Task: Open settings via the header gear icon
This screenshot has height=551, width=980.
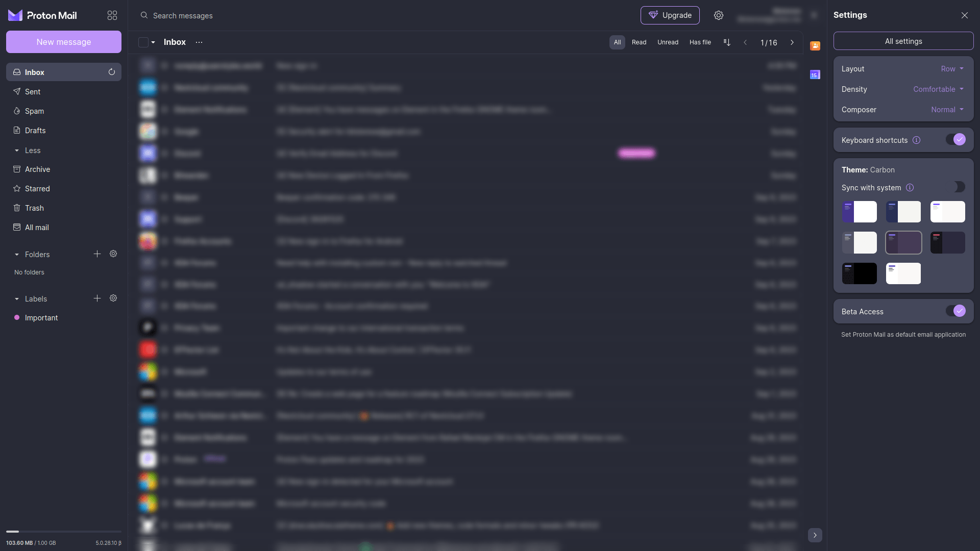Action: (719, 15)
